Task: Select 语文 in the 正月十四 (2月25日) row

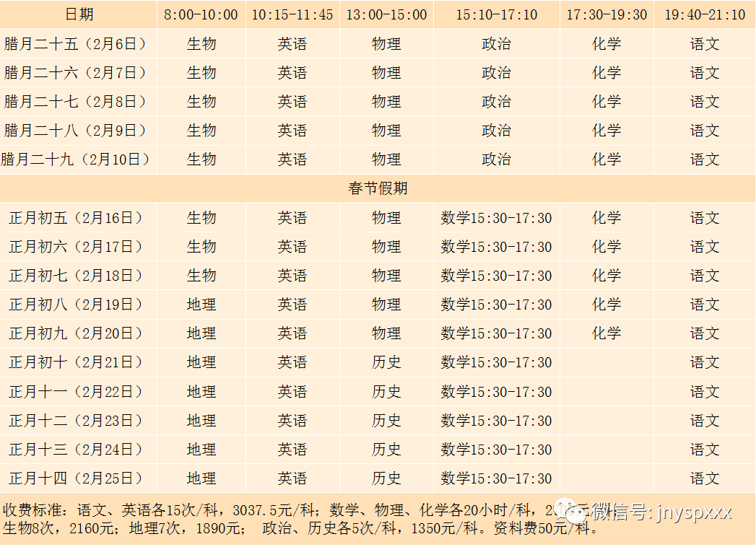Action: pos(705,478)
